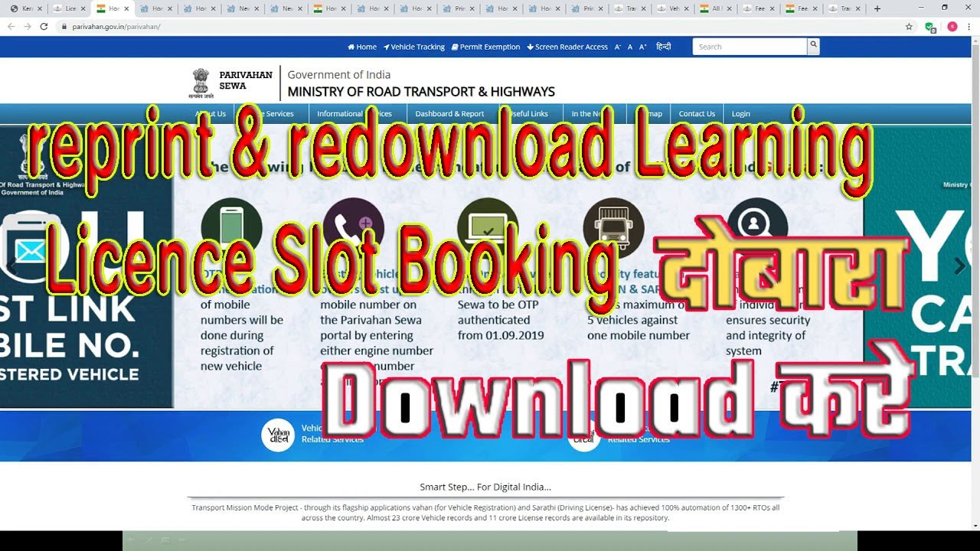Click 'Smart Step... For Digital India...' heading
This screenshot has height=551, width=980.
(x=485, y=487)
